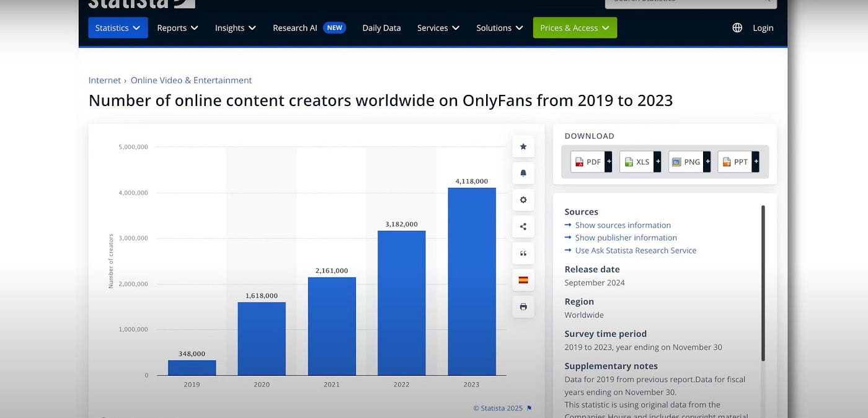Click the Internet breadcrumb link
Screen dimensions: 868x418
click(105, 80)
